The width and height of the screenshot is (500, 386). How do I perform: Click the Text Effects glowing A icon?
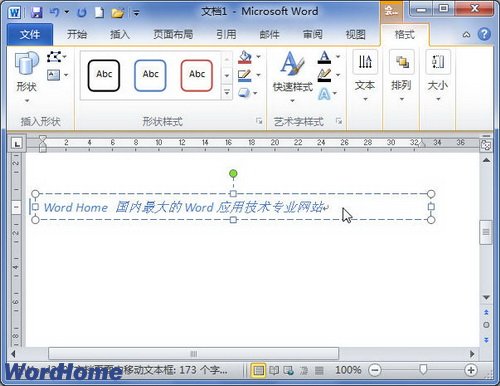pos(324,94)
